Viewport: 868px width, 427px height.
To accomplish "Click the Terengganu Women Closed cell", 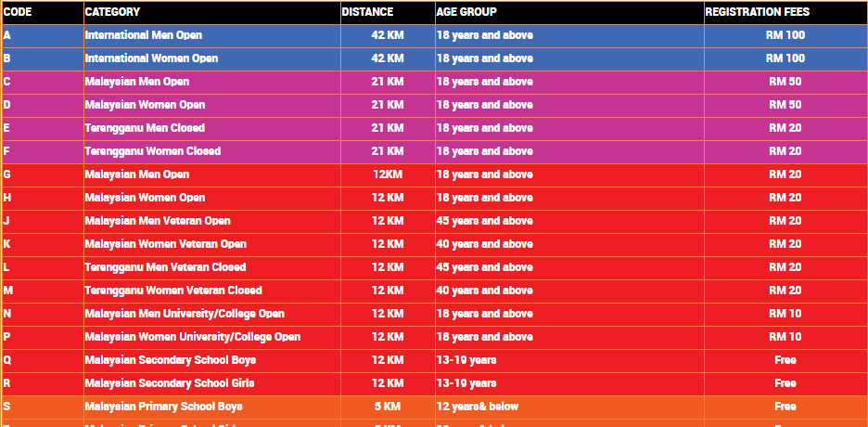I will point(212,151).
